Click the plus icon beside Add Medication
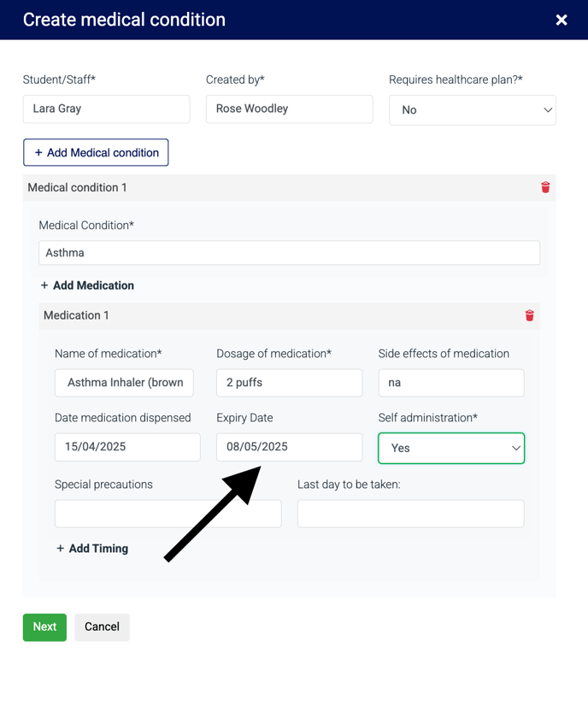Viewport: 588px width, 723px height. click(x=44, y=285)
